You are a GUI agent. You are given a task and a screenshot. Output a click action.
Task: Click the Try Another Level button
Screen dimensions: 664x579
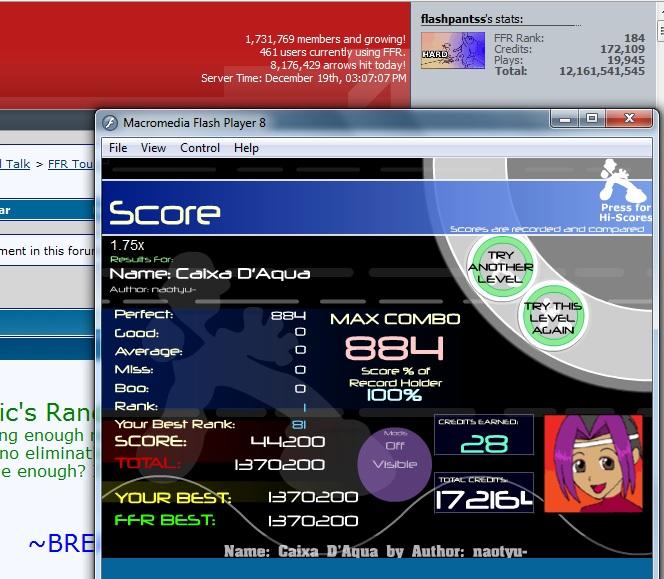pos(500,268)
